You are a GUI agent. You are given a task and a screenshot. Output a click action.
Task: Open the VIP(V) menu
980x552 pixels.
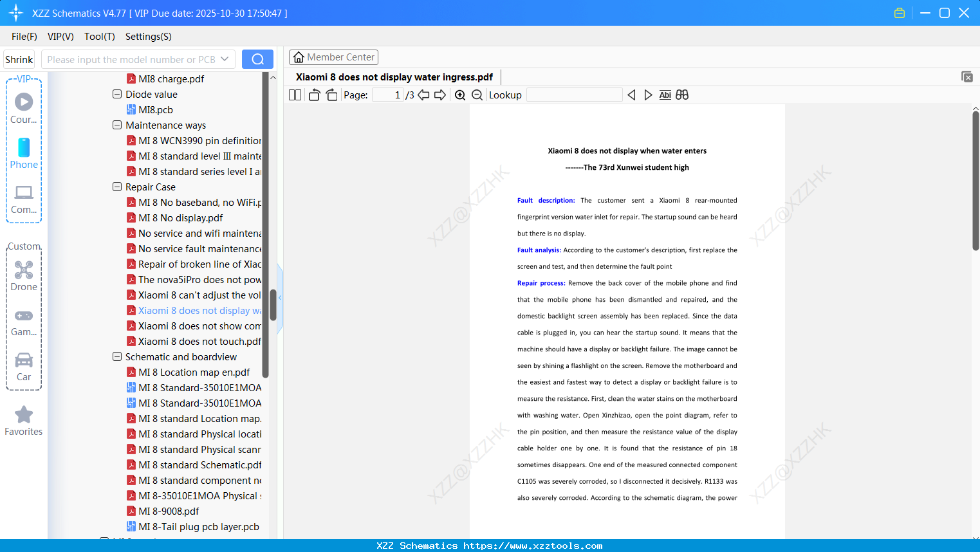(60, 37)
